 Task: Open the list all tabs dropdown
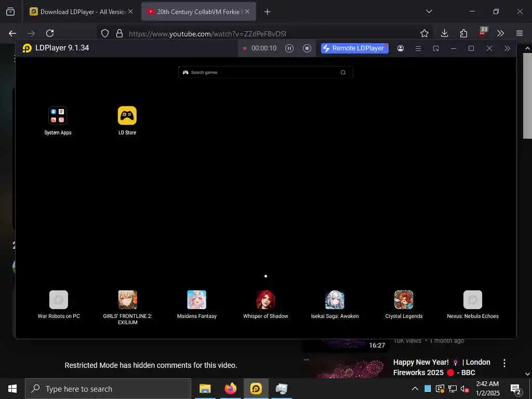429,11
